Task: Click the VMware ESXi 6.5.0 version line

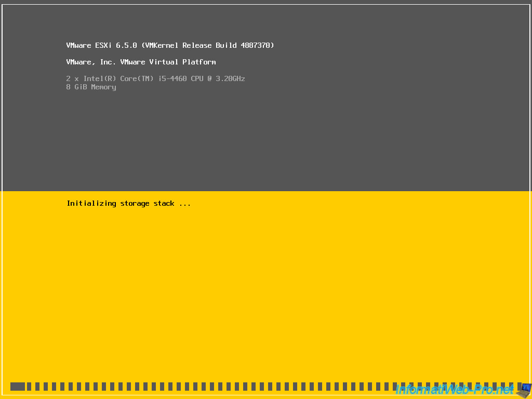Action: point(170,46)
